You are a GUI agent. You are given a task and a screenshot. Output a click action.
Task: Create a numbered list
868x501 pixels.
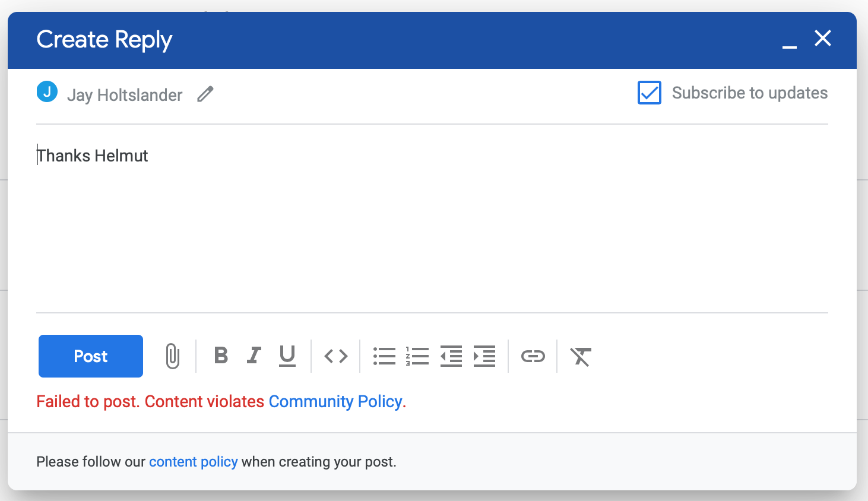[x=418, y=356]
